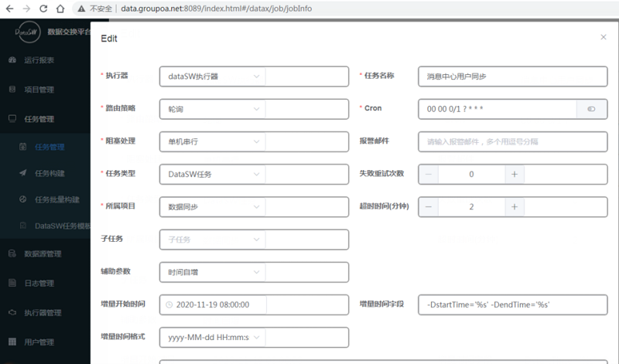Click the 用户管理 table icon
This screenshot has width=619, height=364.
tap(12, 342)
